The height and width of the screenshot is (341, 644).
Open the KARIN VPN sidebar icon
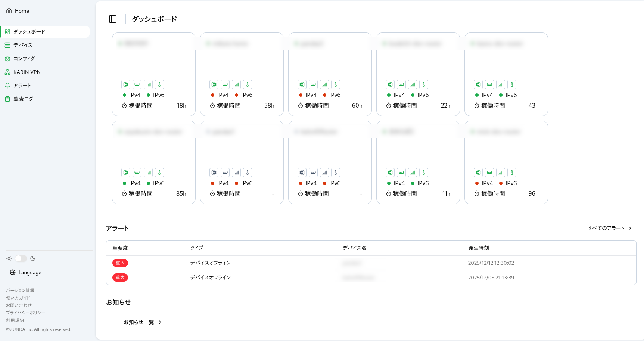pos(7,72)
